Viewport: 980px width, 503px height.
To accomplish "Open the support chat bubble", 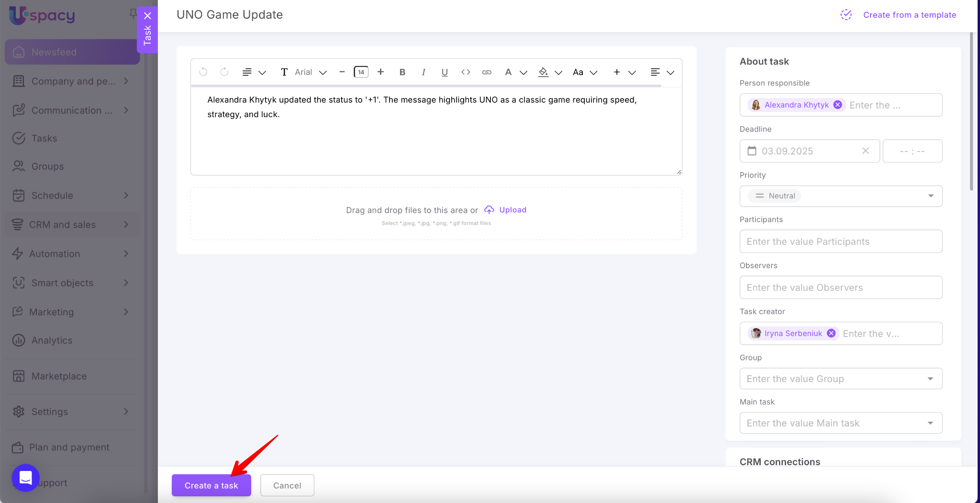I will pyautogui.click(x=25, y=478).
